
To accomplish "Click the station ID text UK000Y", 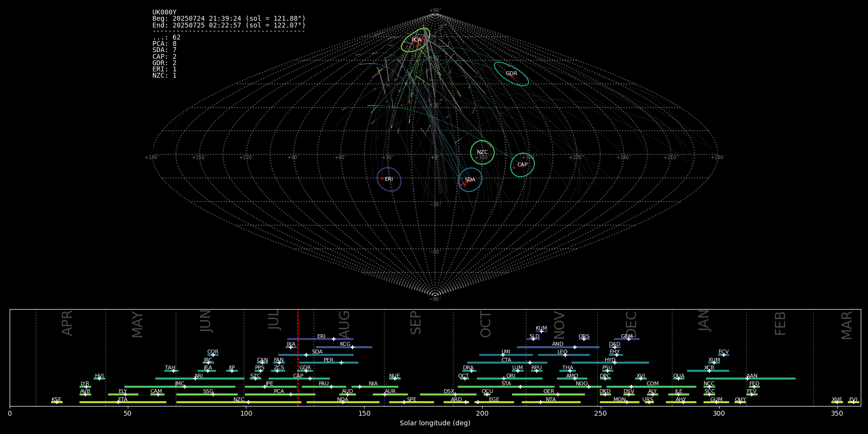I will pos(164,13).
